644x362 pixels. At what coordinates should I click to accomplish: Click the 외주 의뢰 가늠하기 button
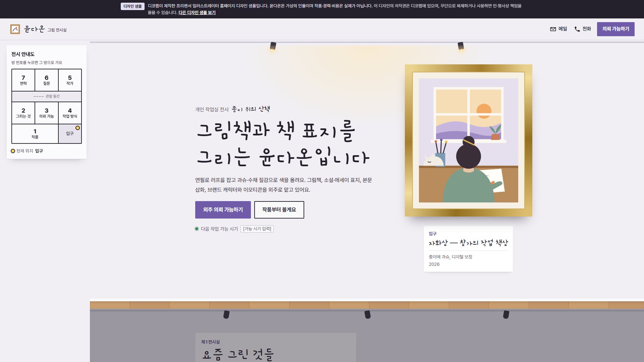223,210
